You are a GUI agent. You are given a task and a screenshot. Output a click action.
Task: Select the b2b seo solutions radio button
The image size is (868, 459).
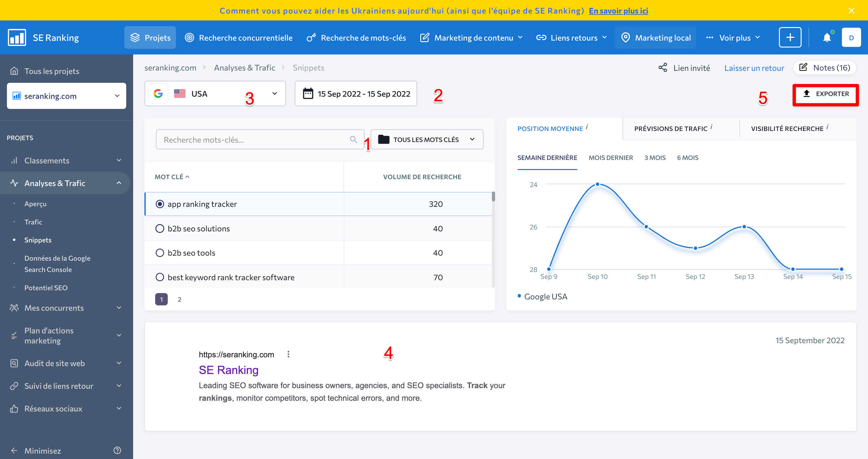click(160, 229)
